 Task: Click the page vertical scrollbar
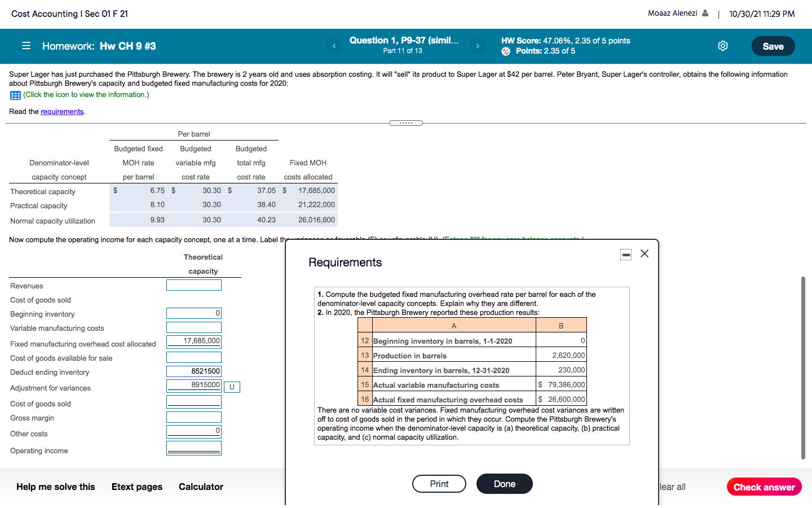(x=803, y=368)
